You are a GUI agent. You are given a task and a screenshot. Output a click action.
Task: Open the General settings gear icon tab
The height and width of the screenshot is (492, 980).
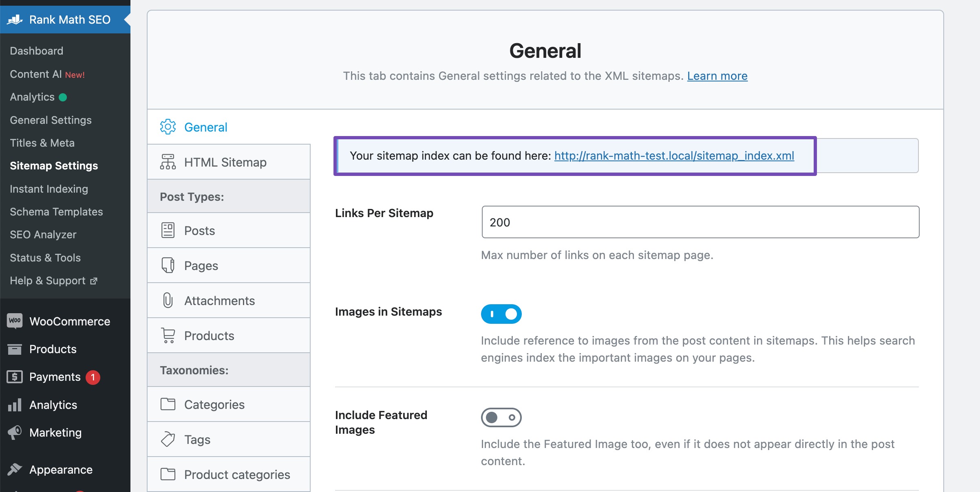coord(168,127)
